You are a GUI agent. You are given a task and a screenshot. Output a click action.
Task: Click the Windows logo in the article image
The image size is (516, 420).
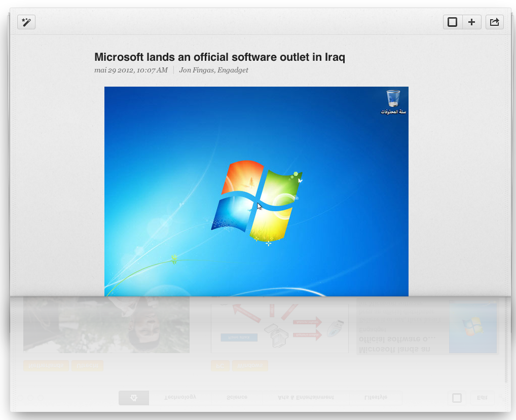point(257,200)
